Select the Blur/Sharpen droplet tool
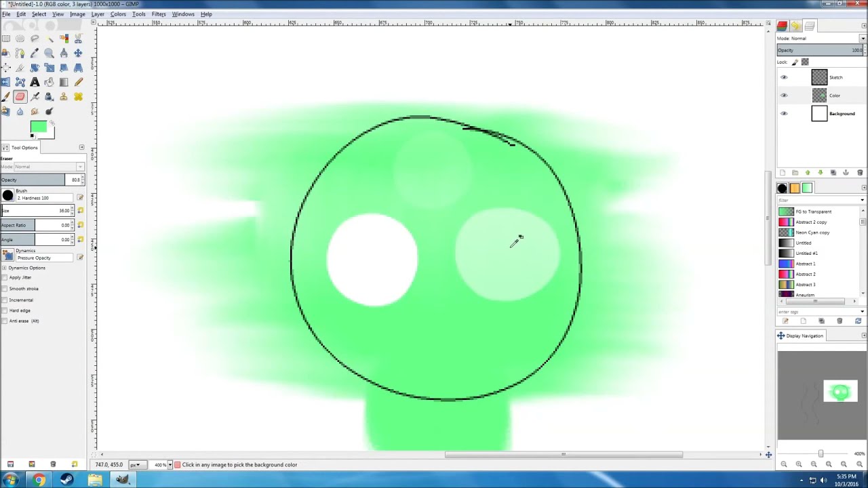This screenshot has width=868, height=488. coord(20,111)
